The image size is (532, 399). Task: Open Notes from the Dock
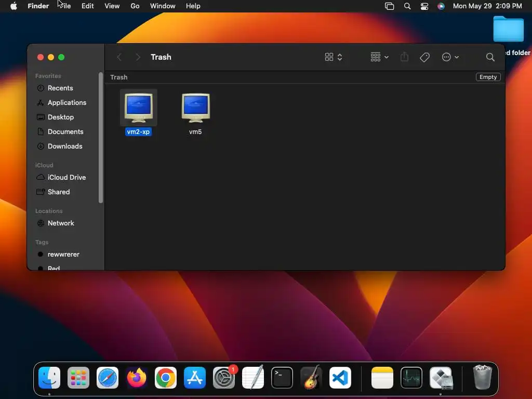[x=382, y=378]
